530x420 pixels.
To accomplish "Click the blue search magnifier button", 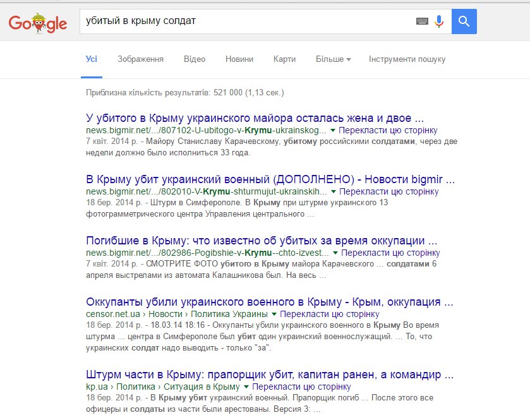I will (464, 21).
